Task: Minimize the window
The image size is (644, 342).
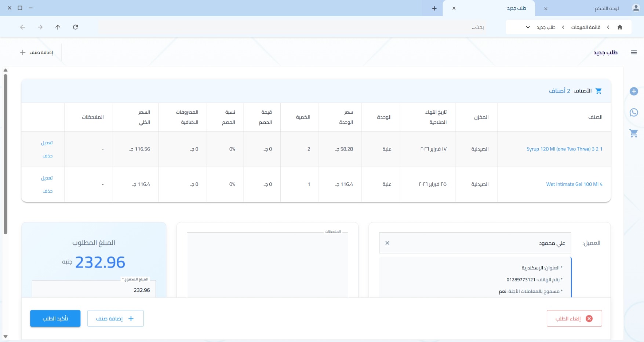Action: (31, 8)
